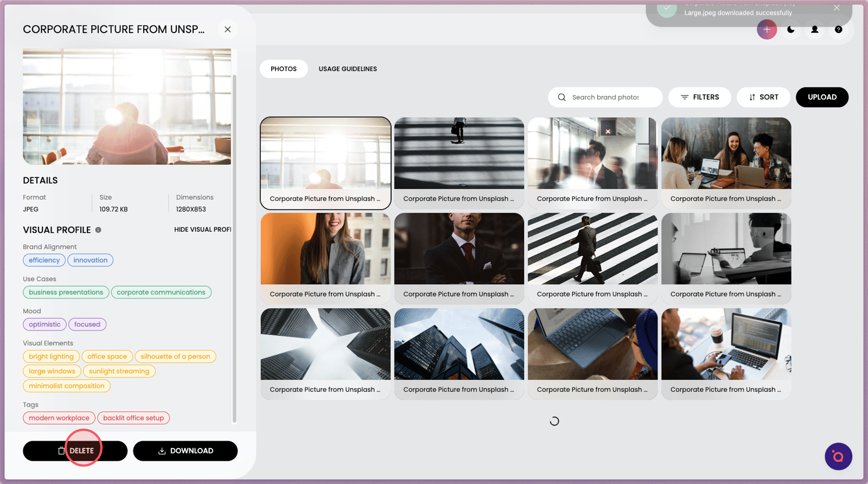Select the smiling woman orange wall photo
This screenshot has width=868, height=484.
(x=325, y=249)
